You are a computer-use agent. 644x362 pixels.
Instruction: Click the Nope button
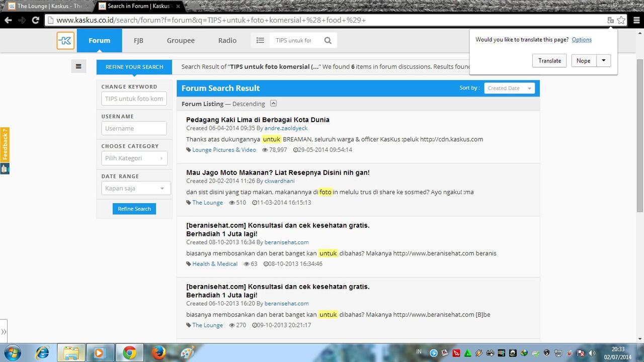click(583, 60)
